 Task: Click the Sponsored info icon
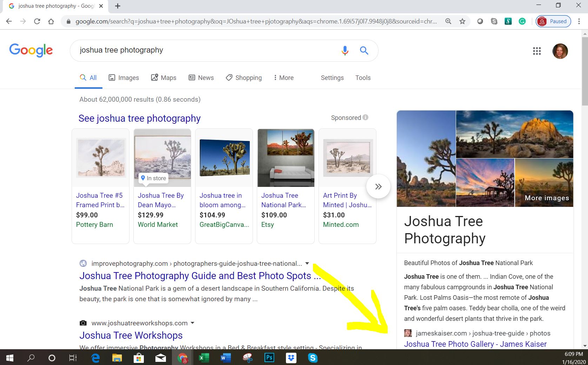click(x=365, y=117)
